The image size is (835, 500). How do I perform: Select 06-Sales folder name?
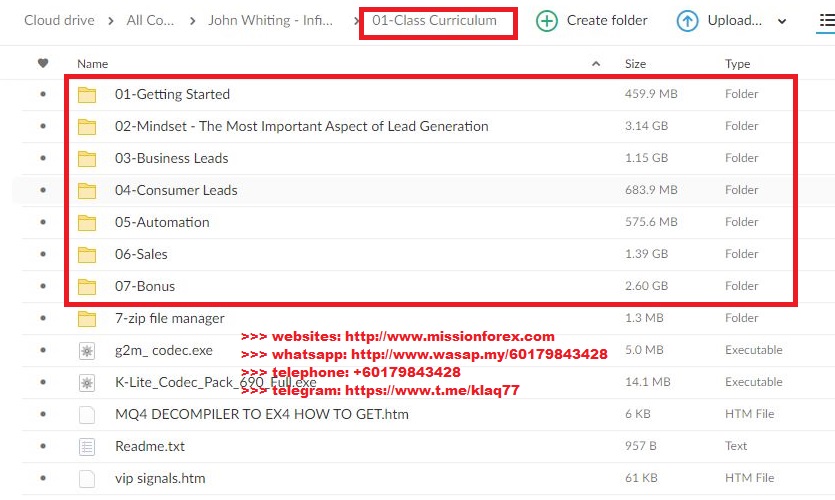click(141, 254)
